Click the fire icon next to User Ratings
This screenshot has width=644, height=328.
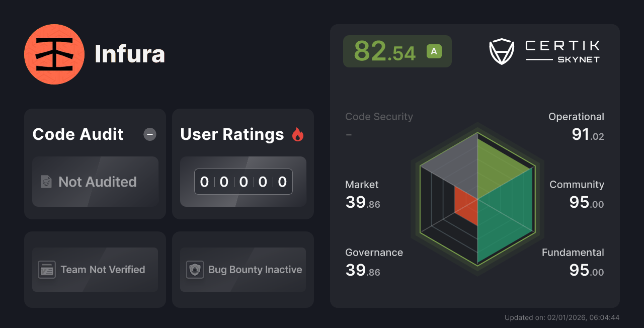(x=297, y=134)
